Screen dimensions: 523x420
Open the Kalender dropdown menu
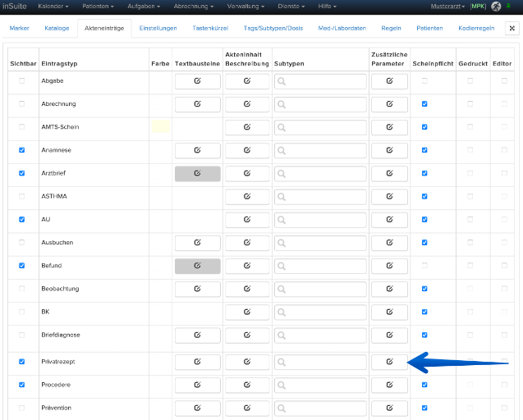[x=53, y=7]
